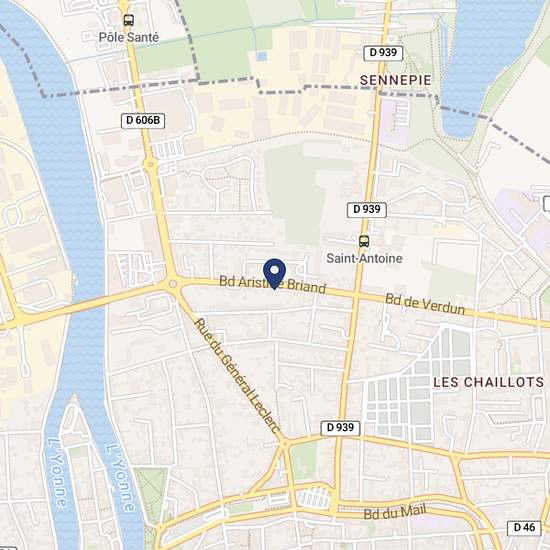550x550 pixels.
Task: Click the D 939 shield near Sennepie
Action: coord(383,53)
